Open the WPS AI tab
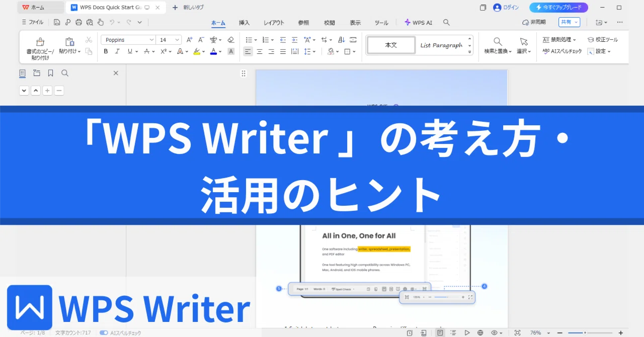 [418, 23]
